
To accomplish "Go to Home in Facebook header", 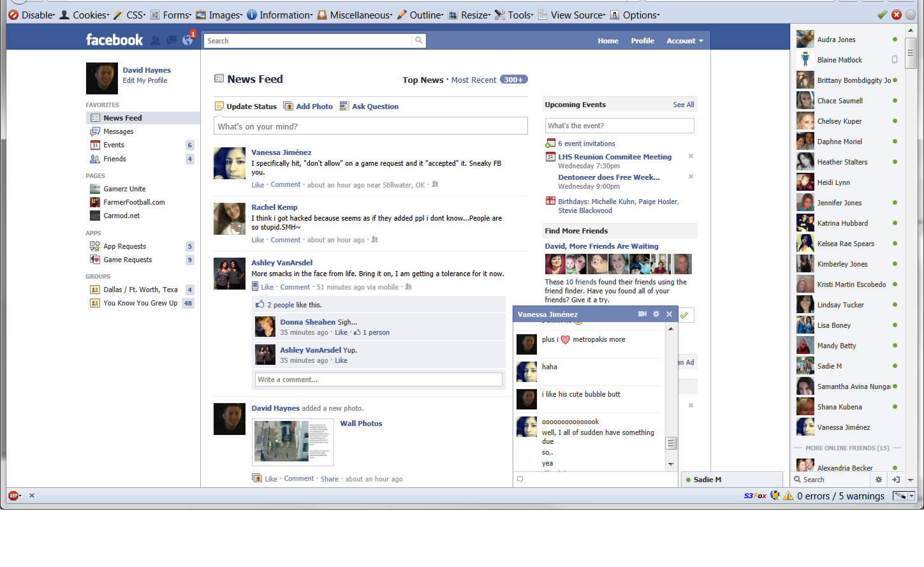I will pyautogui.click(x=608, y=41).
